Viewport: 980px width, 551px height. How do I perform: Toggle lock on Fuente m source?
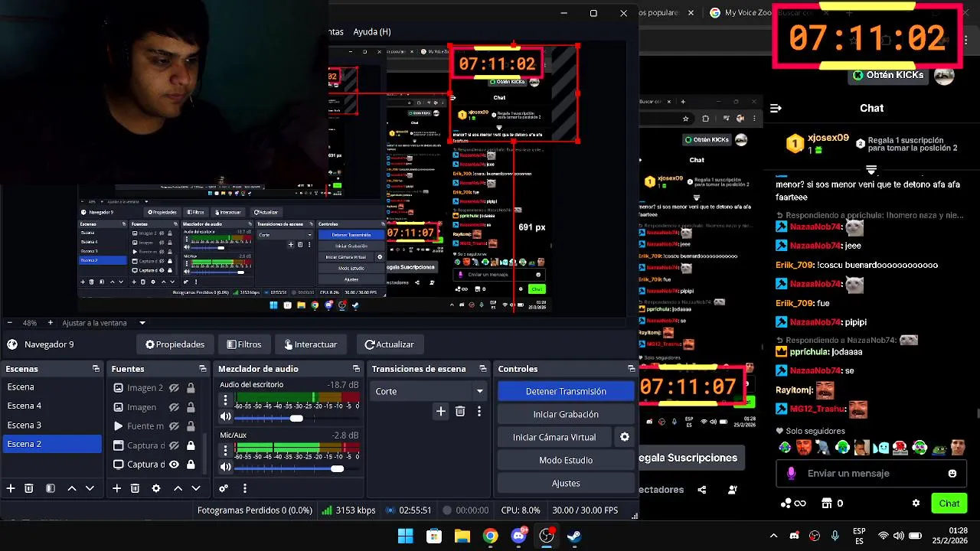pyautogui.click(x=191, y=426)
